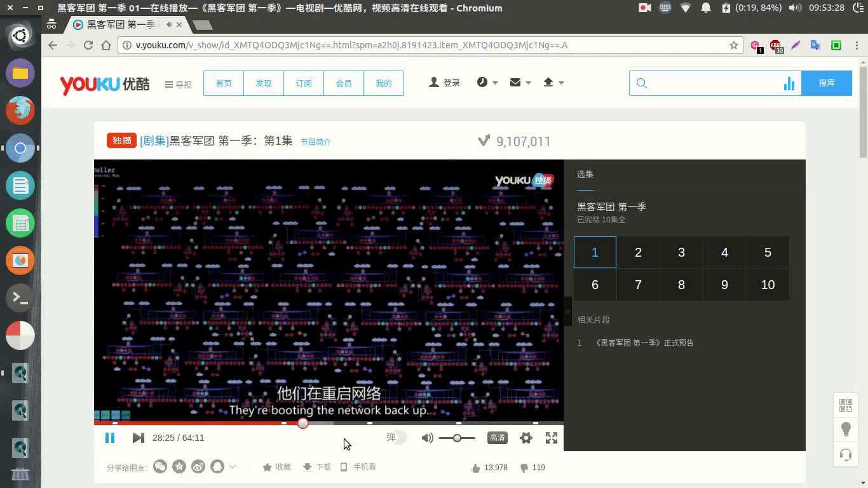Image resolution: width=868 pixels, height=488 pixels.
Task: Open the watch history dropdown
Action: coord(487,83)
